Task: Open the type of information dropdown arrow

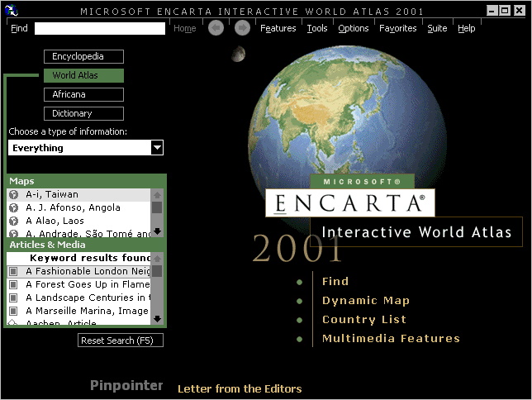Action: coord(157,148)
